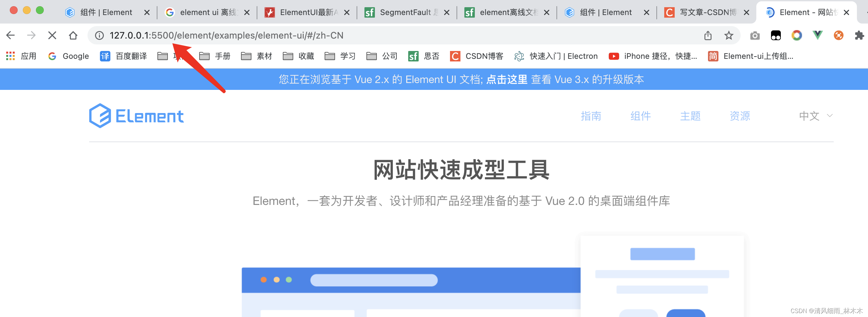Open the 资源 navigation item
The image size is (868, 317).
pyautogui.click(x=740, y=116)
